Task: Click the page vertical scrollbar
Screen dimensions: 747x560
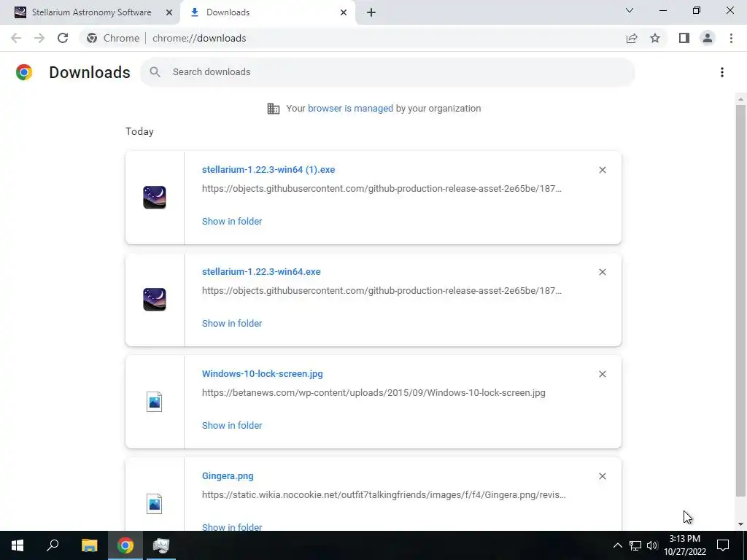Action: point(740,300)
